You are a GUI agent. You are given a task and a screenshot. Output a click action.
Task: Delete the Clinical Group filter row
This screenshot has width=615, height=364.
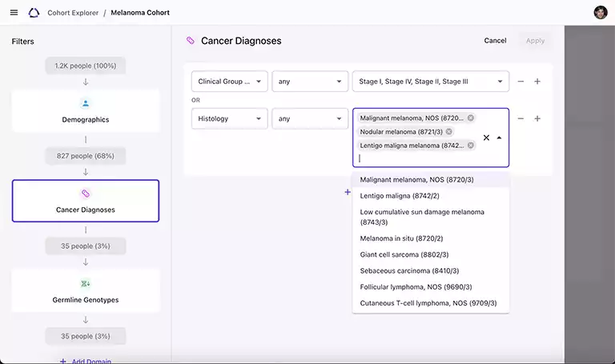tap(521, 82)
